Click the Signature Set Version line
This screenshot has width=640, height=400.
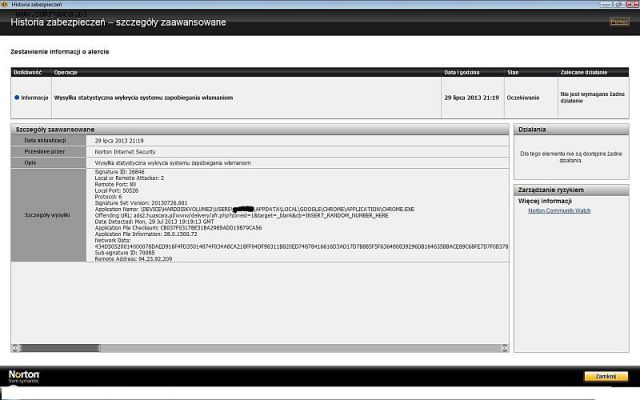tap(141, 203)
